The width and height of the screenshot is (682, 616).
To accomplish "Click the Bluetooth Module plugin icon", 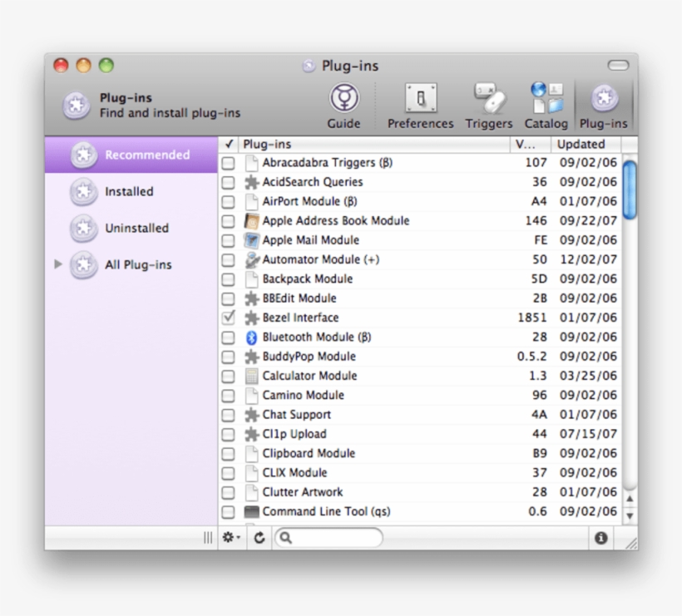I will tap(253, 337).
